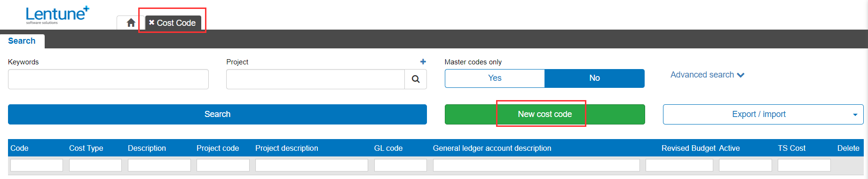Select the Search tab
Viewport: 868px width, 179px height.
[22, 41]
